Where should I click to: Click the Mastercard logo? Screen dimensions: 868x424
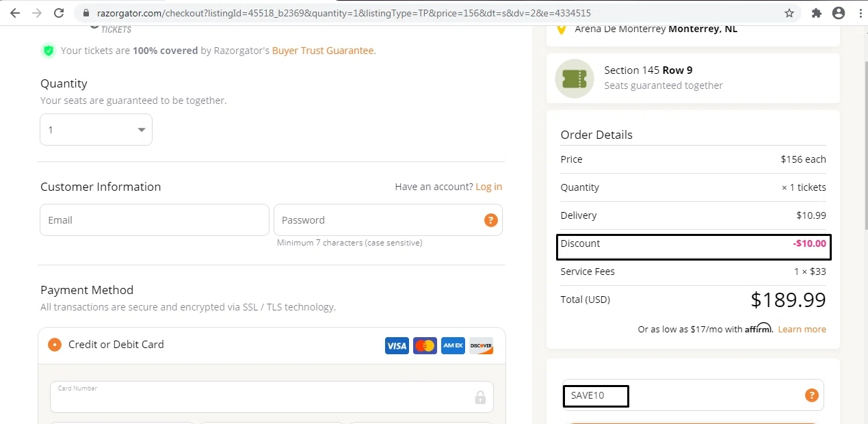425,345
